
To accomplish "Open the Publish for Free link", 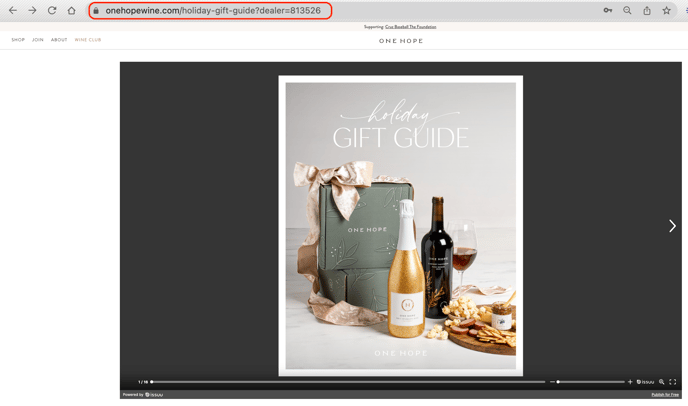I will coord(665,395).
